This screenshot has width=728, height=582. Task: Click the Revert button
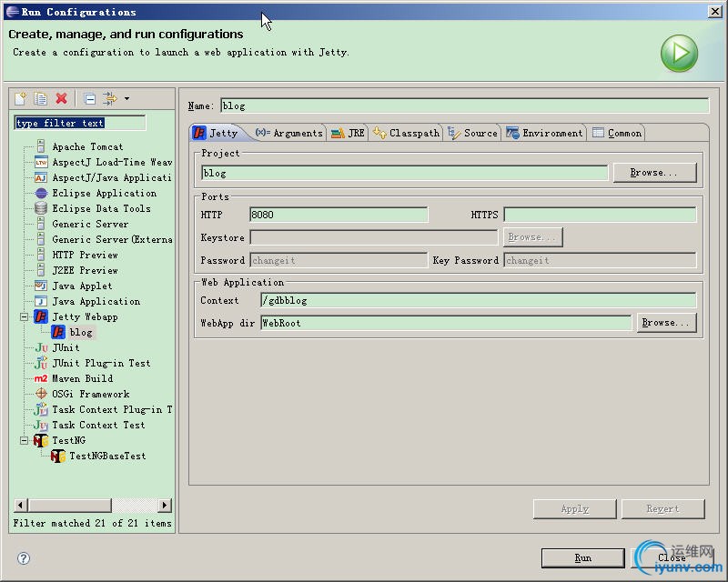663,509
